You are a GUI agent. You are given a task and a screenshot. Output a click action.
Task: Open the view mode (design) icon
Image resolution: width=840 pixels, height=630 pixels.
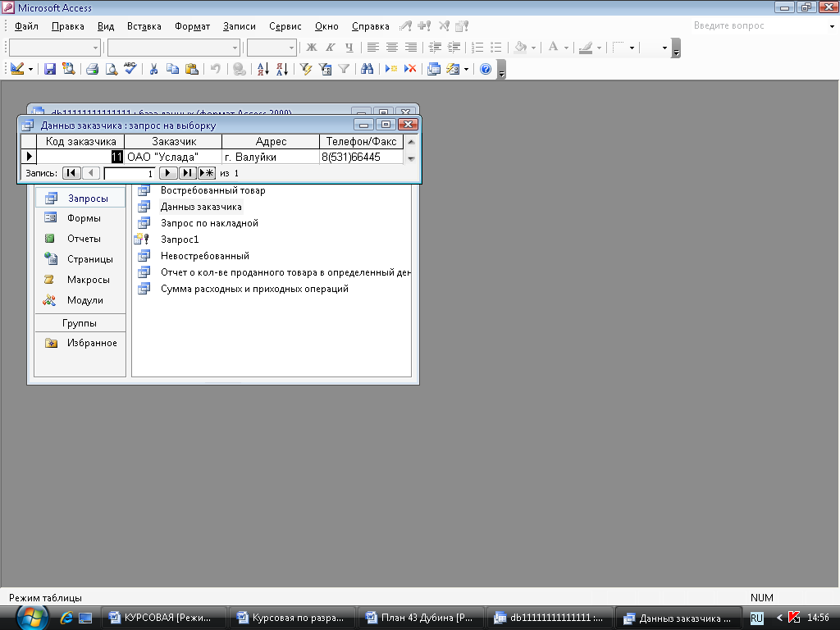(x=17, y=69)
